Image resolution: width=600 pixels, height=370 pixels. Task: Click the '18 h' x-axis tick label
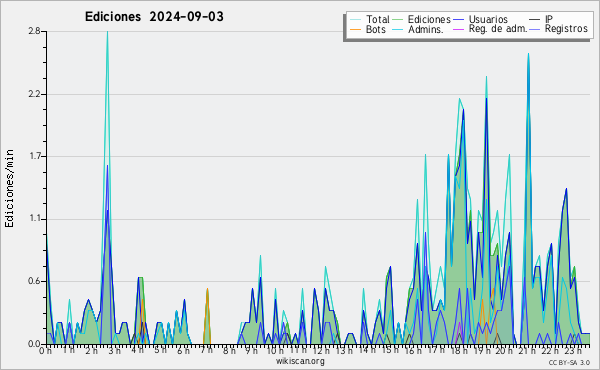click(x=458, y=351)
